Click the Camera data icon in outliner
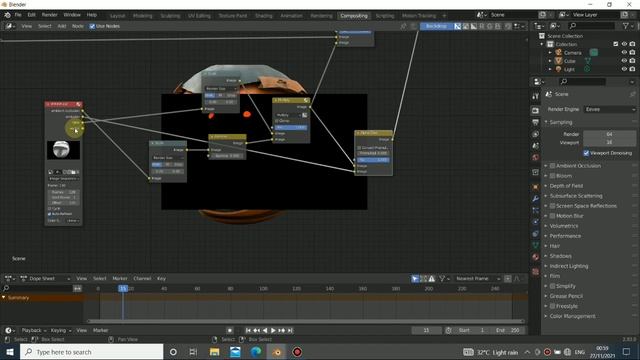The height and width of the screenshot is (360, 640). tap(594, 52)
